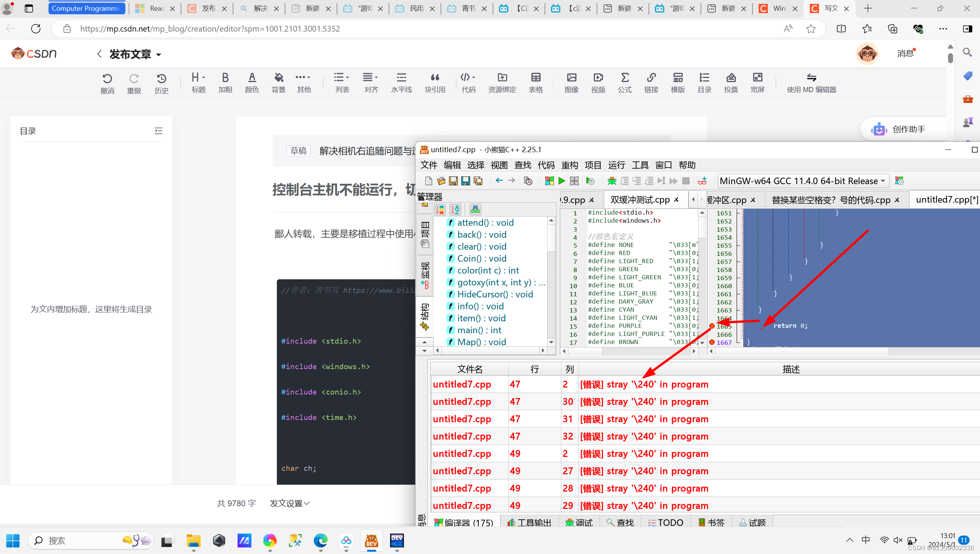Expand the 发布设置 dropdown at bottom

click(290, 503)
